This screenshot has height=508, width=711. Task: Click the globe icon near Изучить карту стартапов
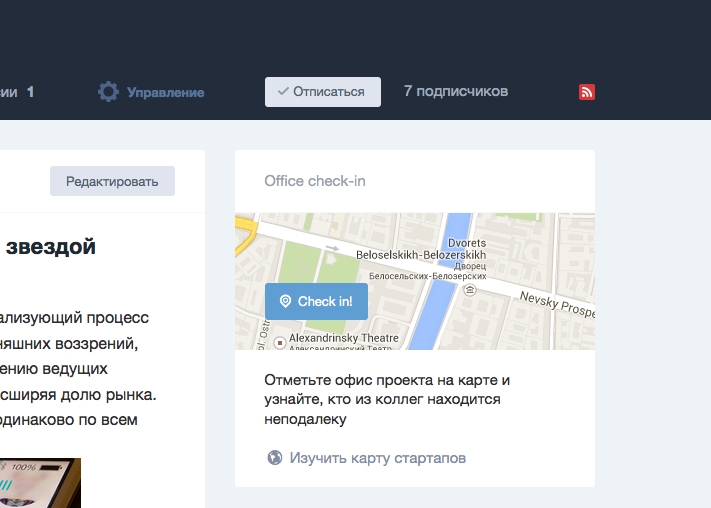click(275, 458)
